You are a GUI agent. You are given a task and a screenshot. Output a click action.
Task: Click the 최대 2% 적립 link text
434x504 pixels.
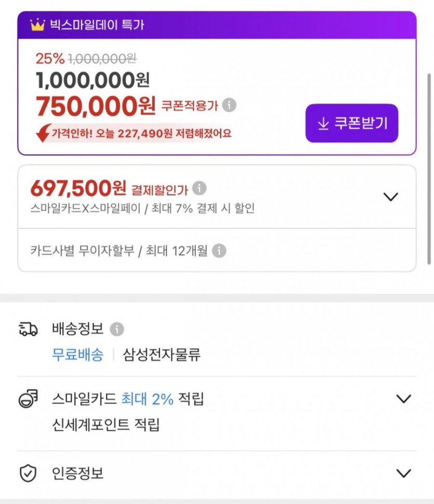pyautogui.click(x=147, y=399)
